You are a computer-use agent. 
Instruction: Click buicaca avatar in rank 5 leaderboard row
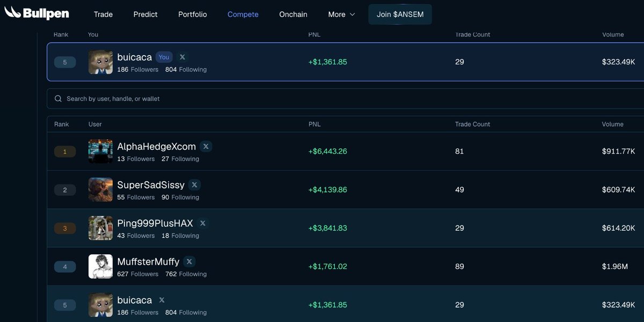point(100,305)
